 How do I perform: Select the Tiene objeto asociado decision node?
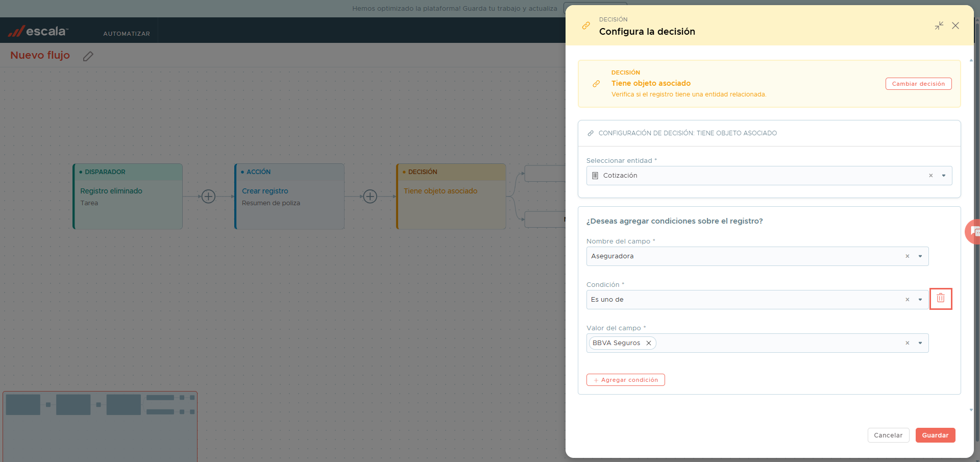coord(451,197)
